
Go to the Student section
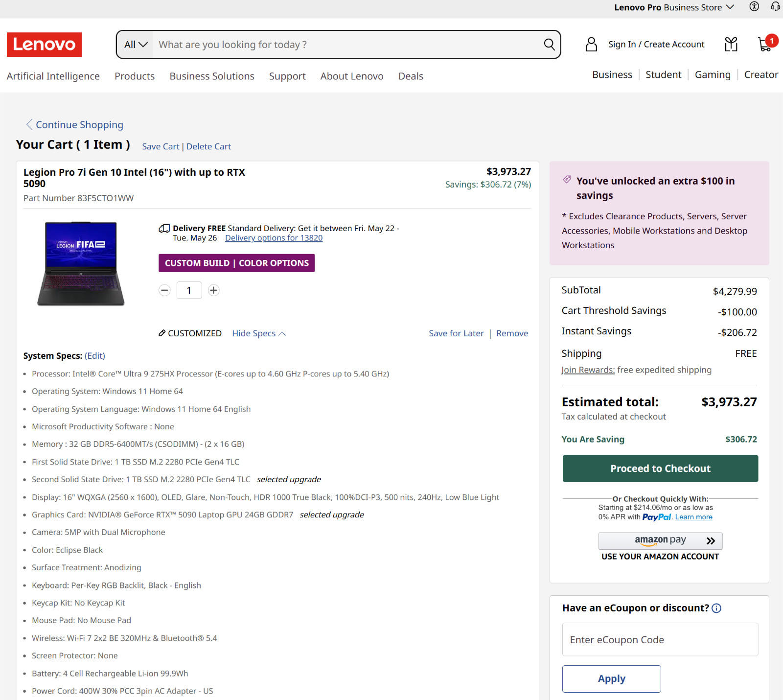coord(663,75)
